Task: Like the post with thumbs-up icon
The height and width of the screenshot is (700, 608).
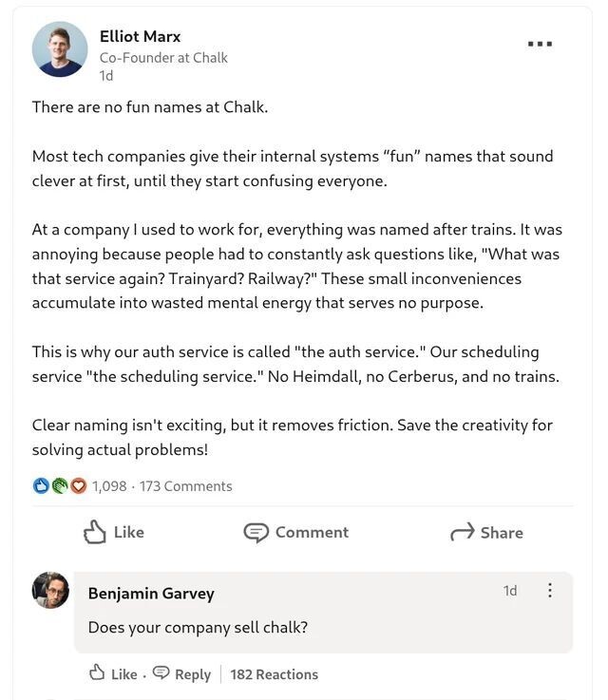Action: 95,532
